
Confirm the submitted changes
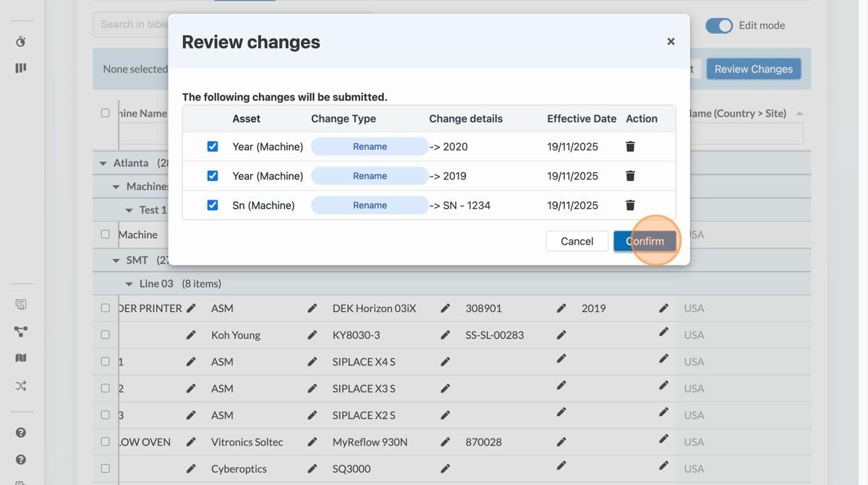click(644, 241)
